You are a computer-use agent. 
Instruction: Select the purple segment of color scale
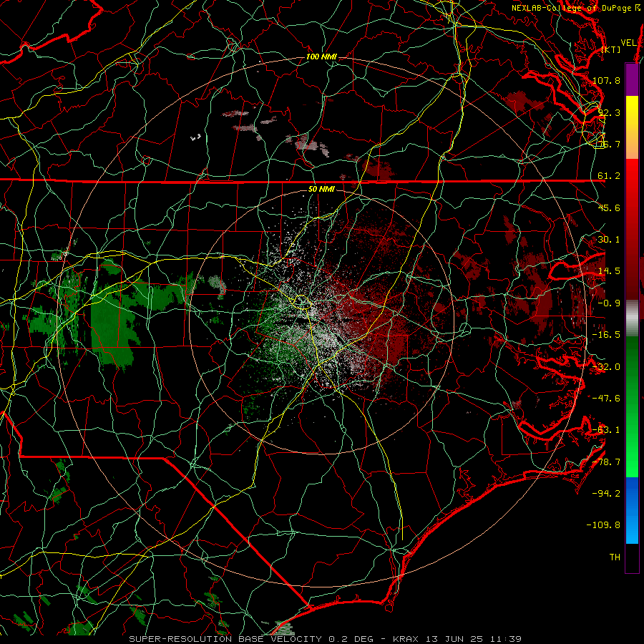tap(632, 79)
